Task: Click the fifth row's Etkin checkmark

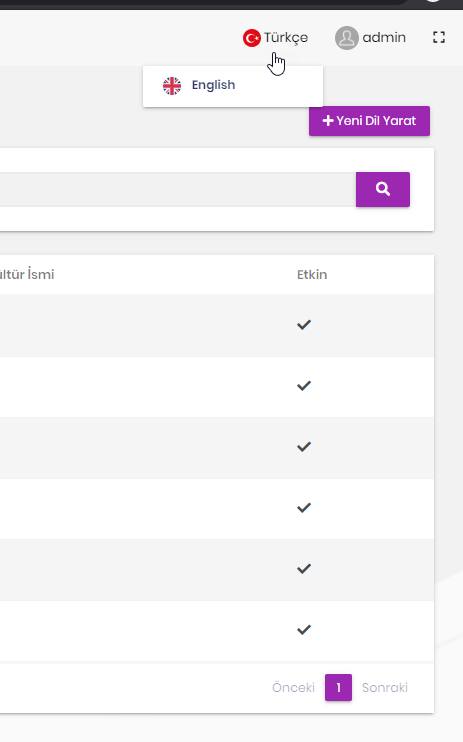Action: click(304, 568)
